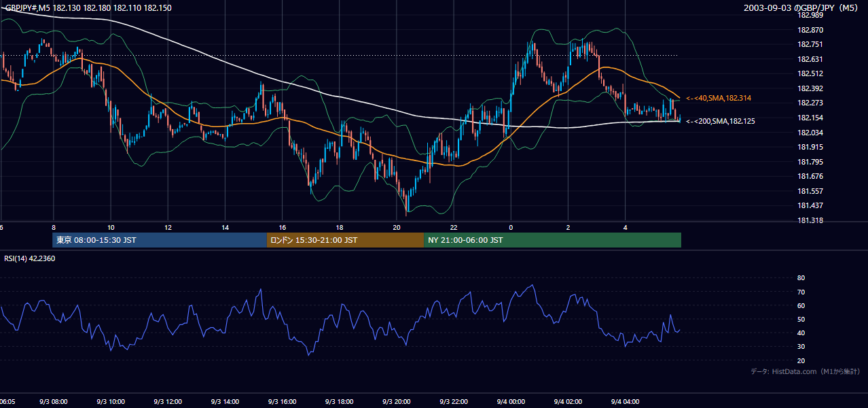Click price axis value 181.676
The height and width of the screenshot is (408, 868).
click(x=810, y=176)
